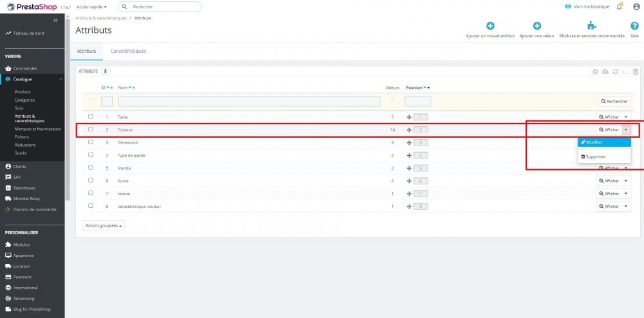Viewport: 644px width, 318px height.
Task: Click Afficher for the Taille row
Action: tap(609, 117)
